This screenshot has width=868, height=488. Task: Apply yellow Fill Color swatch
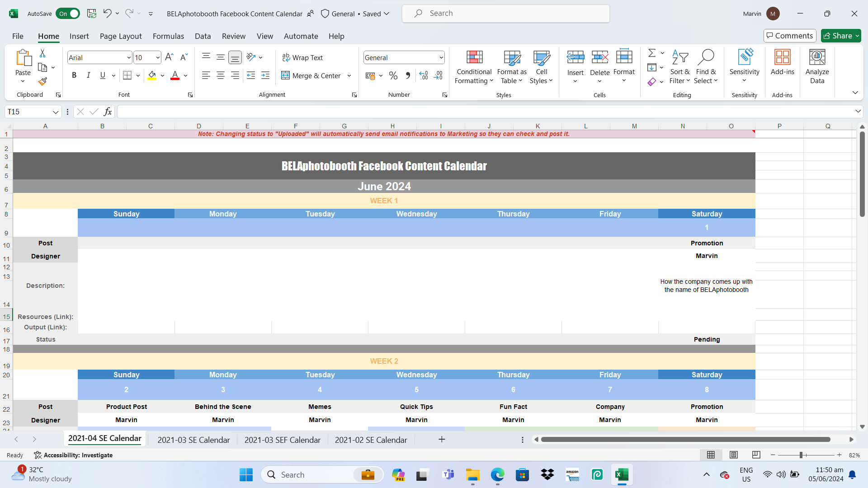(152, 75)
